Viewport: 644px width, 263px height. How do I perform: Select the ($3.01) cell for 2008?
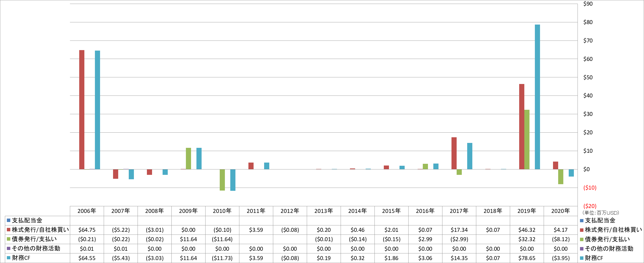click(155, 230)
